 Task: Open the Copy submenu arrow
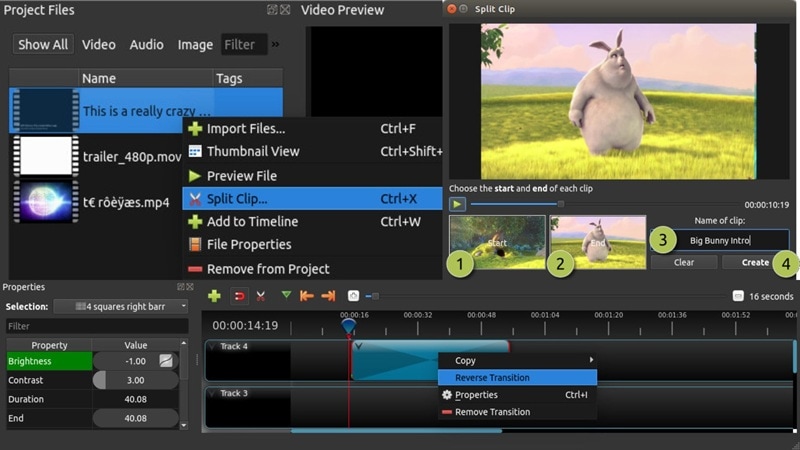591,360
